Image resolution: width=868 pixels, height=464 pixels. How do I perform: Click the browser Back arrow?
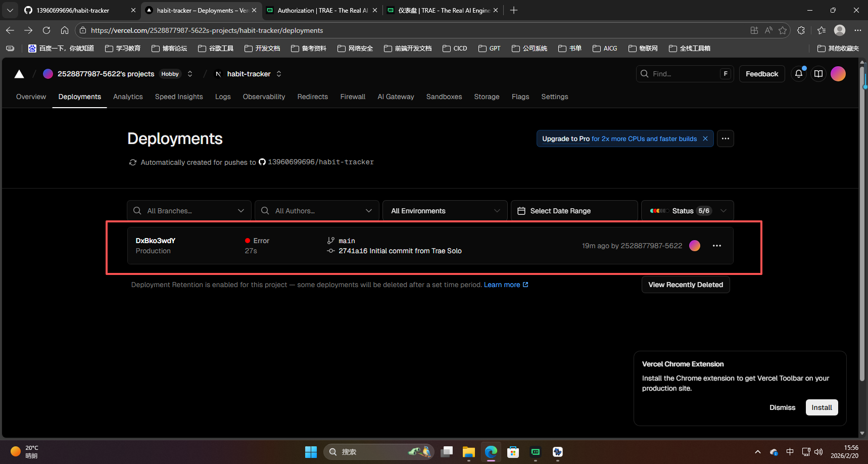coord(10,30)
